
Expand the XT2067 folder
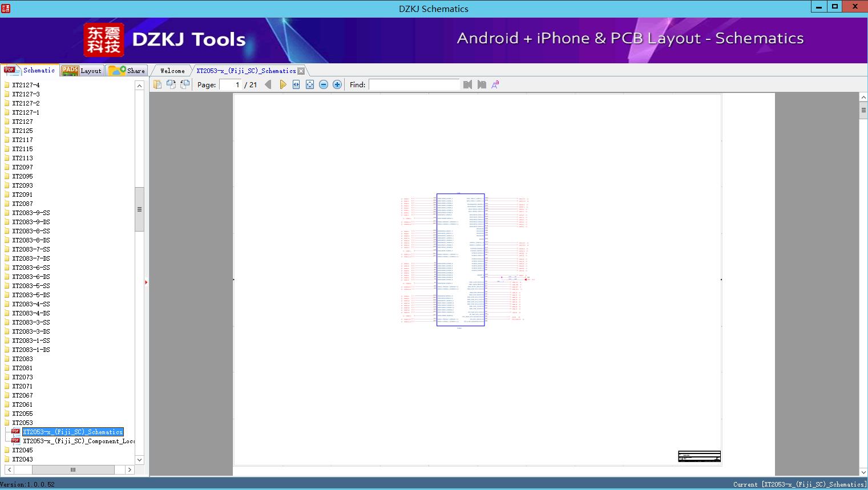coord(22,395)
